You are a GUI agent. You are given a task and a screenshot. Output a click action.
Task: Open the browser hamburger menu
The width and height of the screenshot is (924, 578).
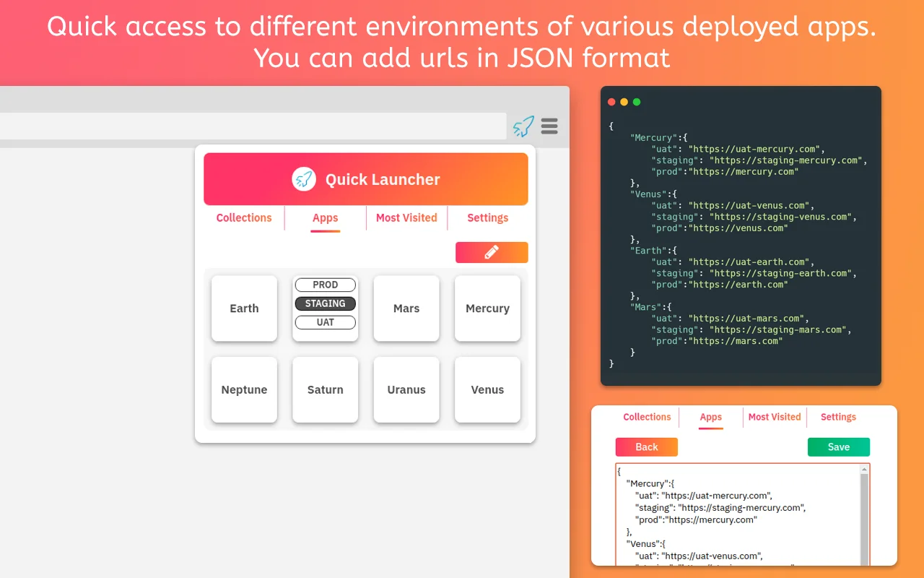point(549,126)
